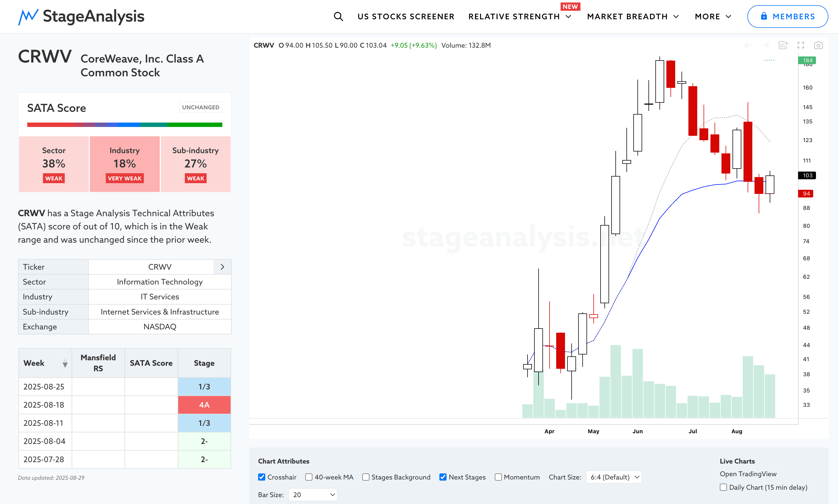Click the StageAnalysis logo
This screenshot has height=504, width=838.
pos(81,16)
